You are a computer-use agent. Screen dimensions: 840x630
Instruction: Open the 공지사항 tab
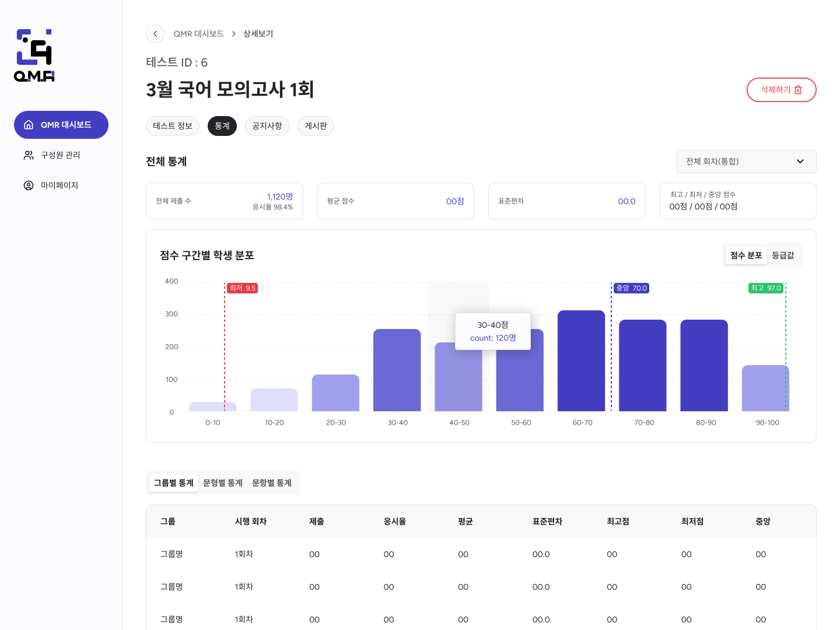coord(267,126)
